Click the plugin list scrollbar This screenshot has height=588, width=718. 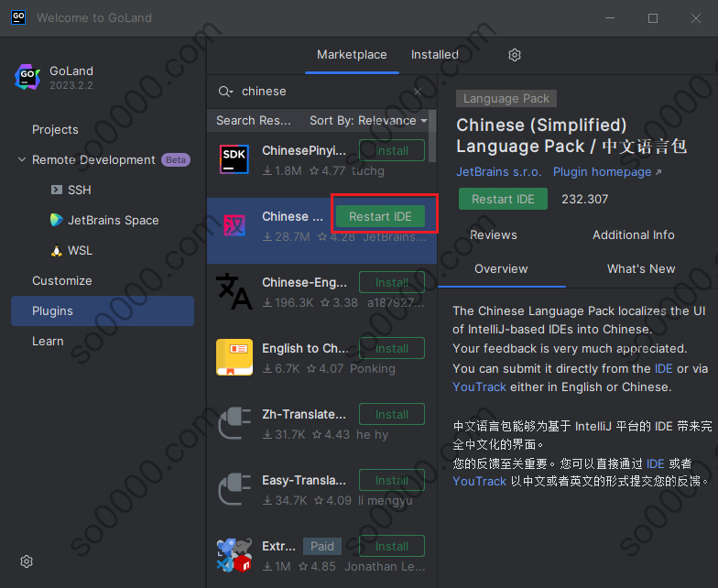[432, 136]
